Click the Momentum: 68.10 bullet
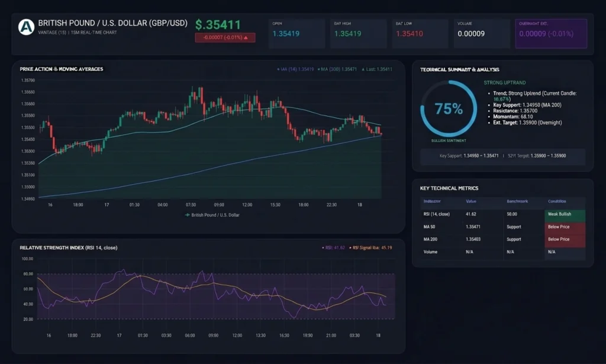Screen dimensions: 606x364 click(x=513, y=117)
